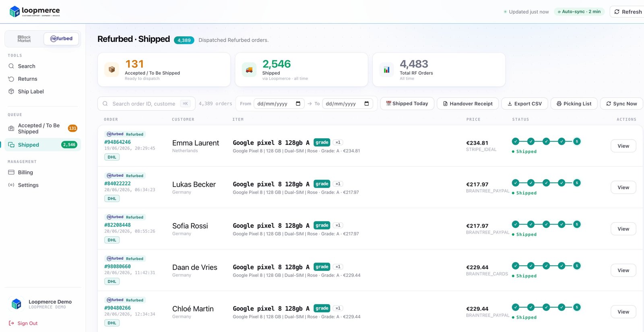View Daan de Vries's order

point(623,270)
